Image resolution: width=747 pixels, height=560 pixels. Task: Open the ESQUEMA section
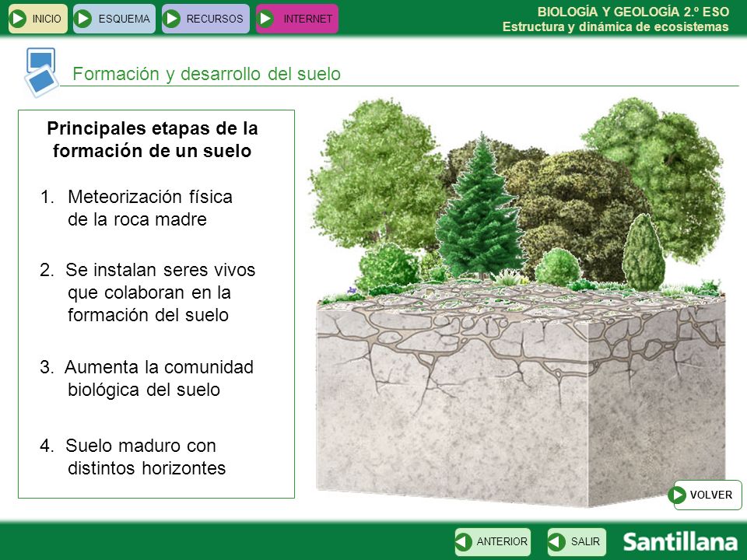[114, 19]
